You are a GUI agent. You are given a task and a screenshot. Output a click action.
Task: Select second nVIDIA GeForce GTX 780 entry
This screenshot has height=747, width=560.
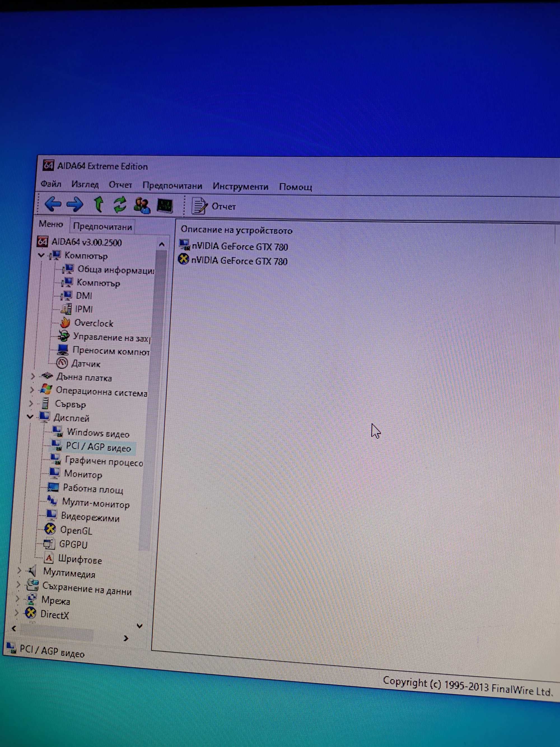click(x=233, y=260)
